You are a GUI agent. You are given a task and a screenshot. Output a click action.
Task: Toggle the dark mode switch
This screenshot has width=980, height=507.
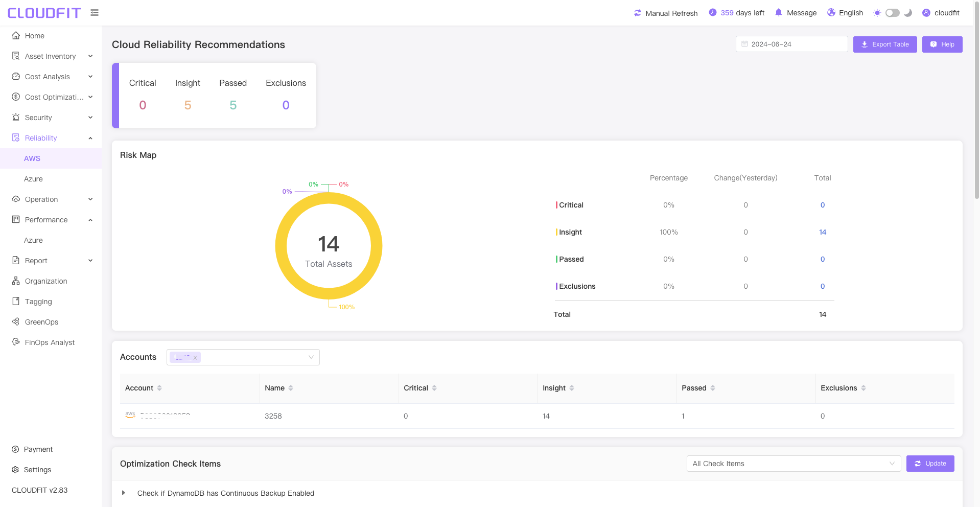coord(893,13)
